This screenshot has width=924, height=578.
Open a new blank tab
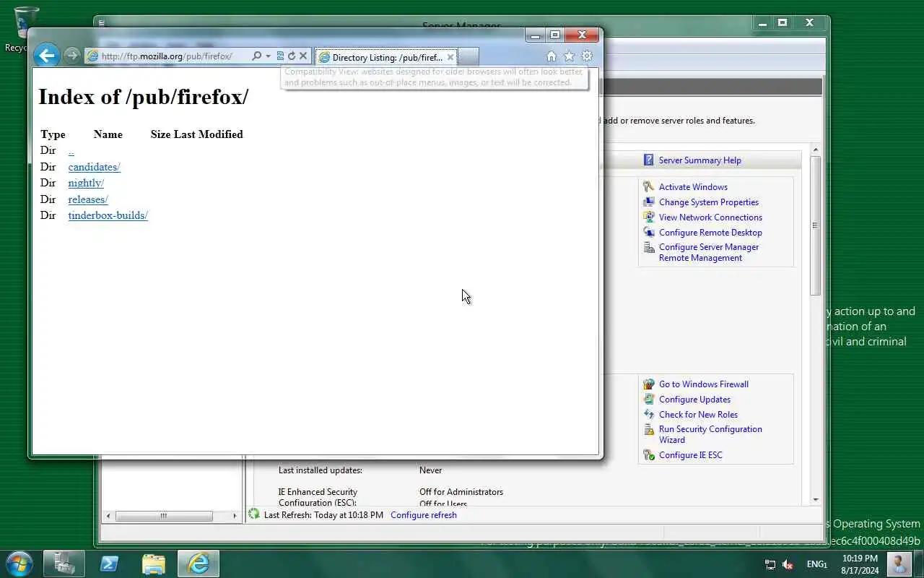(x=468, y=57)
